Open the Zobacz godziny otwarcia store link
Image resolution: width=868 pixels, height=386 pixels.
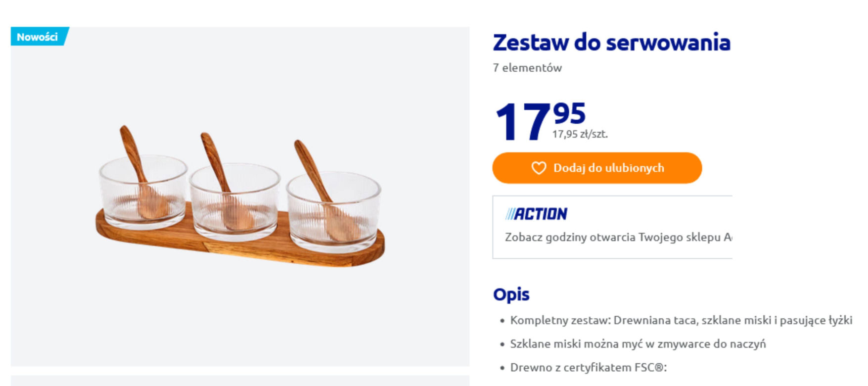pos(618,237)
